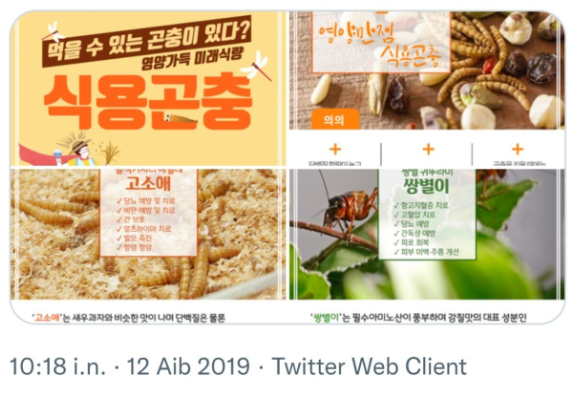Viewport: 583px width, 411px height.
Task: Open the 12 Aib 2019 date link
Action: coord(188,366)
